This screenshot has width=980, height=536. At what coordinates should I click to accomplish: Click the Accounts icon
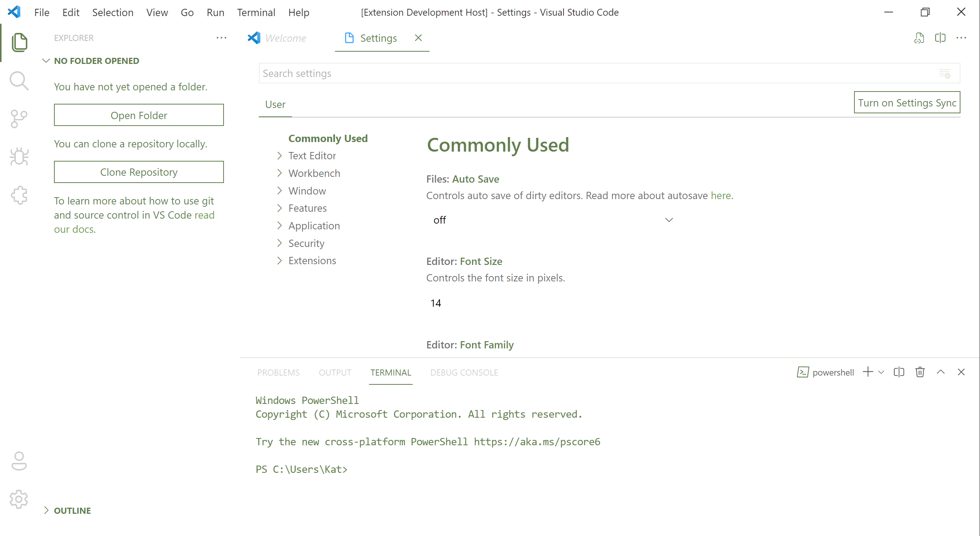(19, 461)
